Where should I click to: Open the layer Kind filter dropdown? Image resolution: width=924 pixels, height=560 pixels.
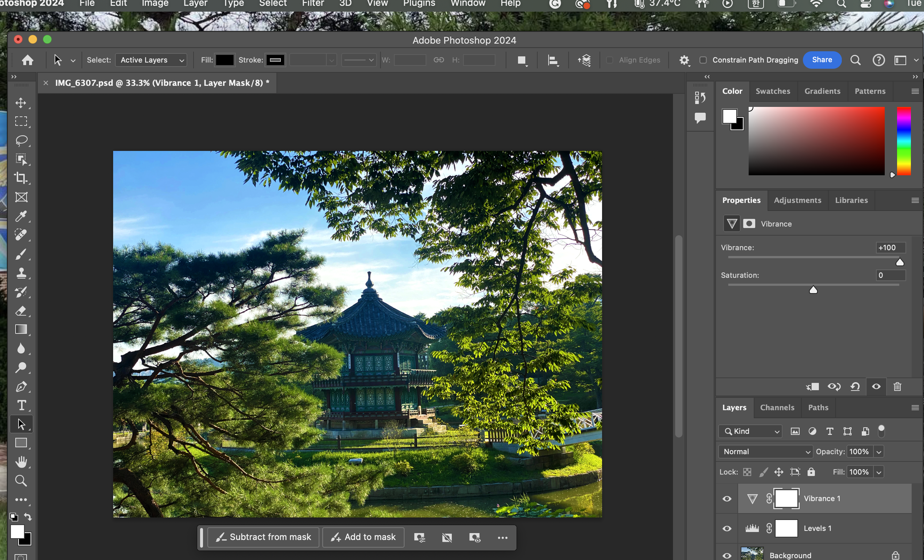click(x=750, y=431)
